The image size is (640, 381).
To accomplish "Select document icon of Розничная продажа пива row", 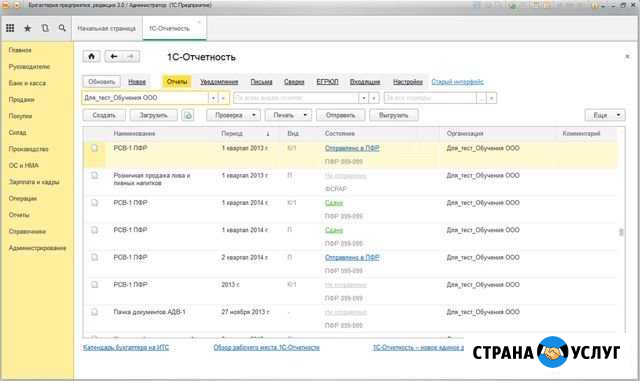I will 94,175.
